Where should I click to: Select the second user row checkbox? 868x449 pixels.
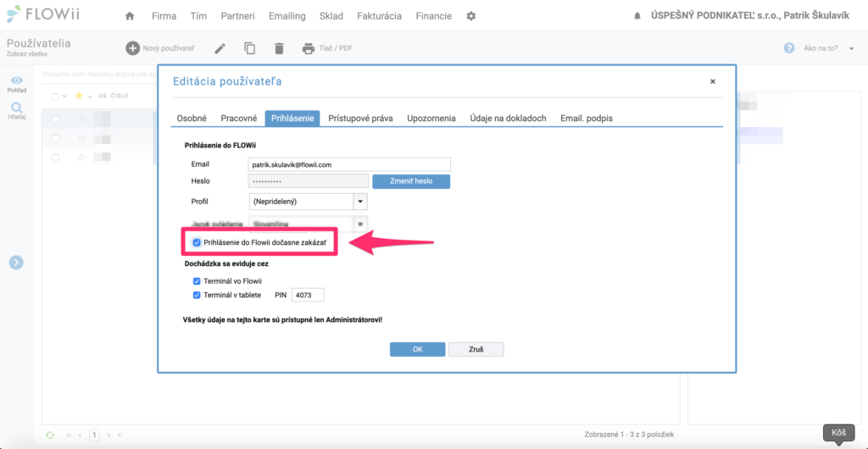(55, 138)
